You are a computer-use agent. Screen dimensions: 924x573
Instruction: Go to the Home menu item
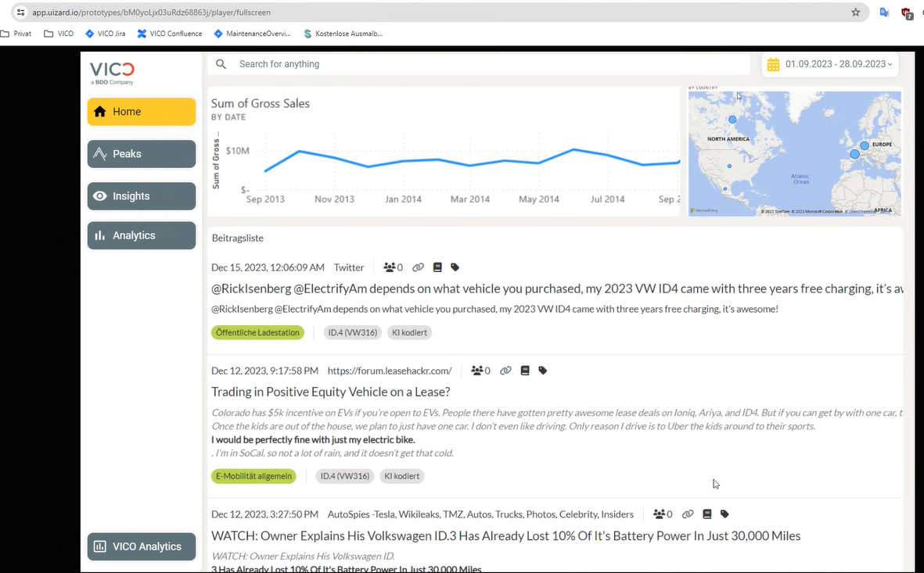click(x=142, y=112)
